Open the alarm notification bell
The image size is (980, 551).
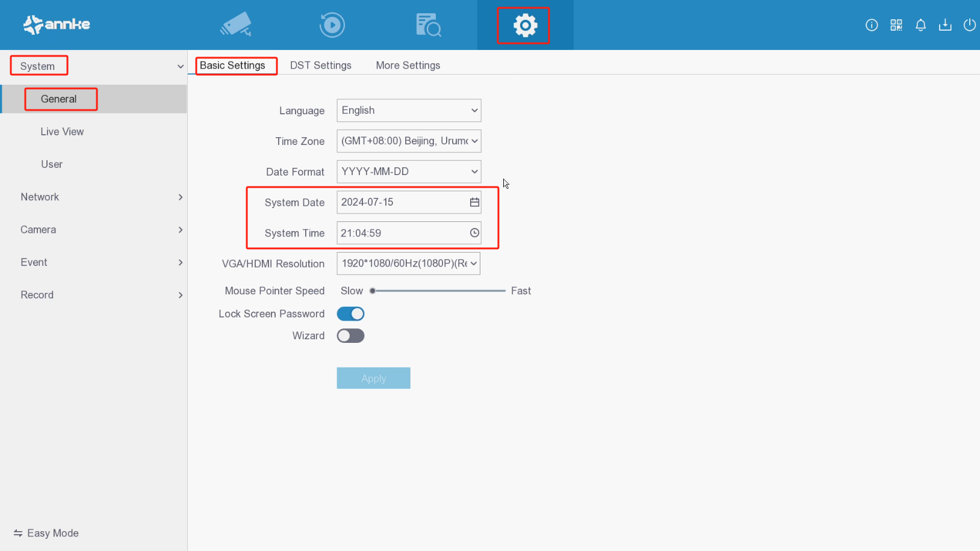click(920, 25)
